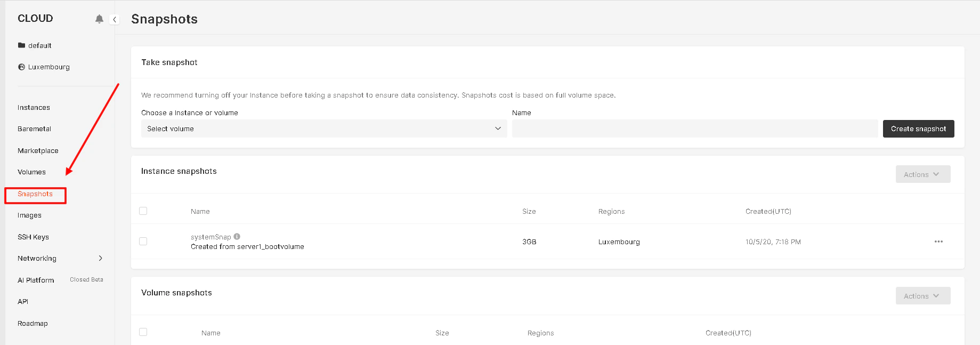Click the 3GB size cell

[x=529, y=242]
